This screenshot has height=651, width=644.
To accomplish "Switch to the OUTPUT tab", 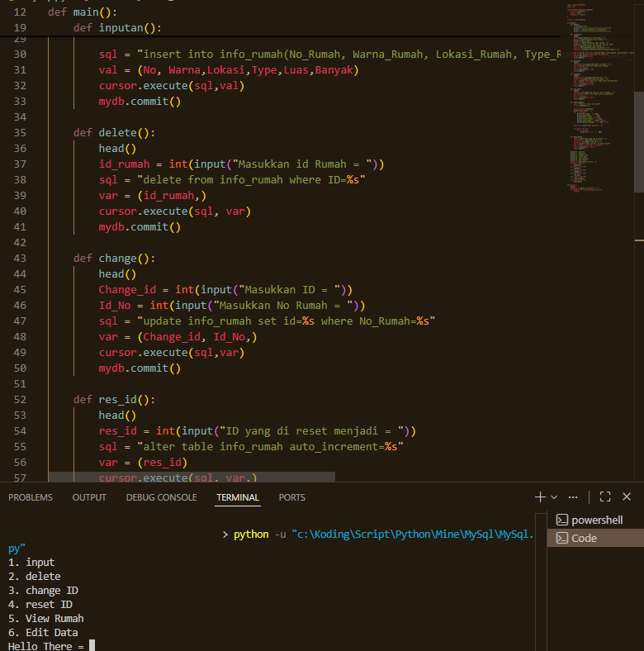I will [x=89, y=497].
